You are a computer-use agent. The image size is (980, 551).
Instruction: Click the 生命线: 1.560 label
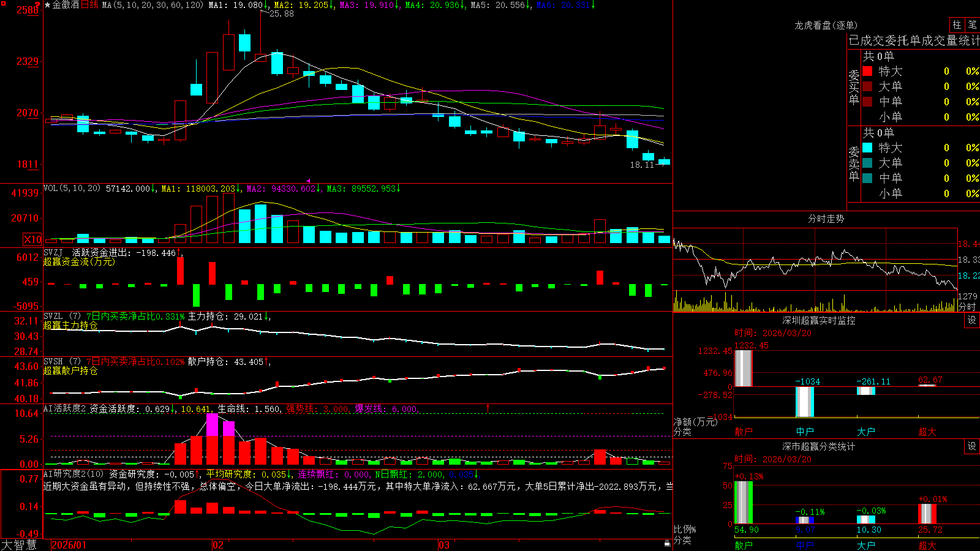click(x=249, y=409)
